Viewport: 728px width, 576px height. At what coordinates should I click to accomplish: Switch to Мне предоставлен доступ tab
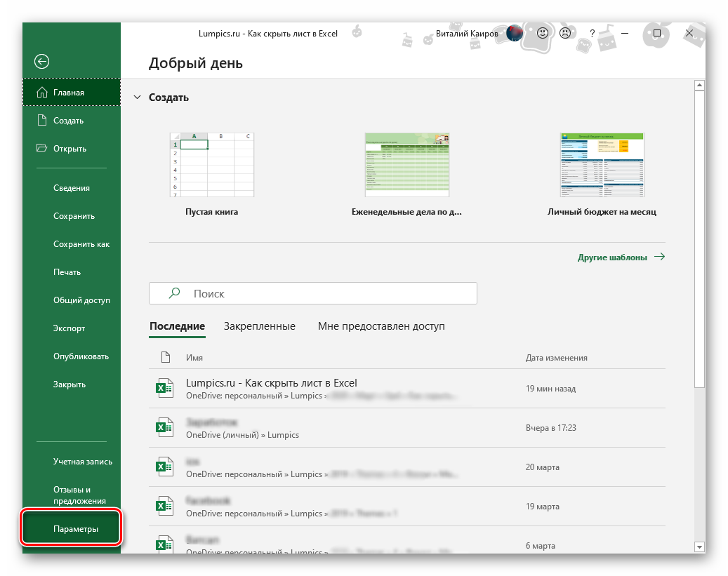pyautogui.click(x=380, y=326)
